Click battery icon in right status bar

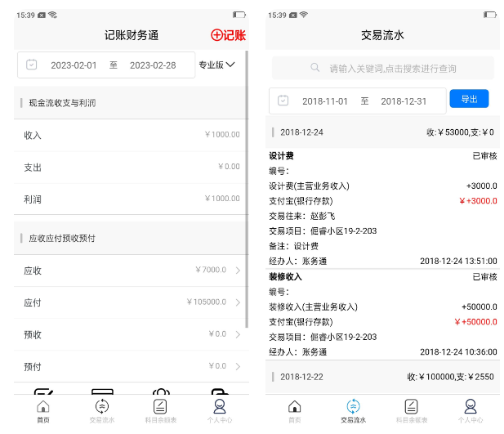[490, 15]
